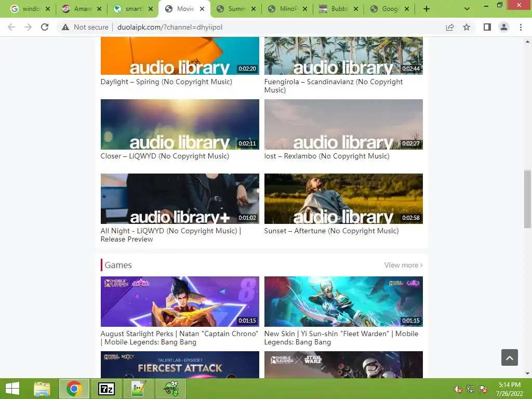
Task: Click the muted volume tray icon
Action: [458, 389]
